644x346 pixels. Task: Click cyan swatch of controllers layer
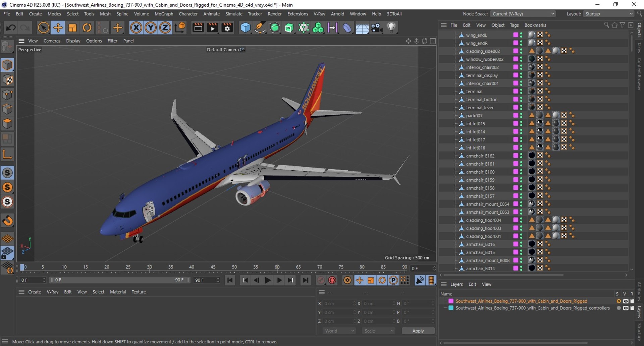[x=451, y=308]
